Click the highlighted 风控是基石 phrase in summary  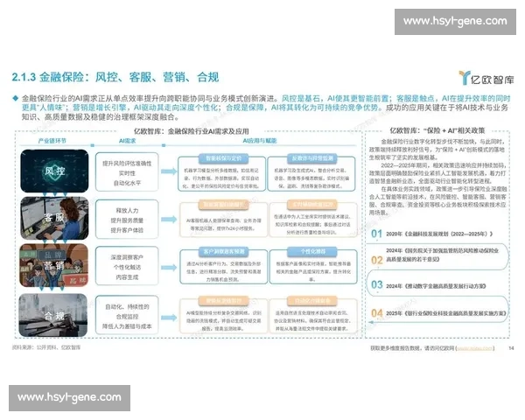tap(302, 99)
